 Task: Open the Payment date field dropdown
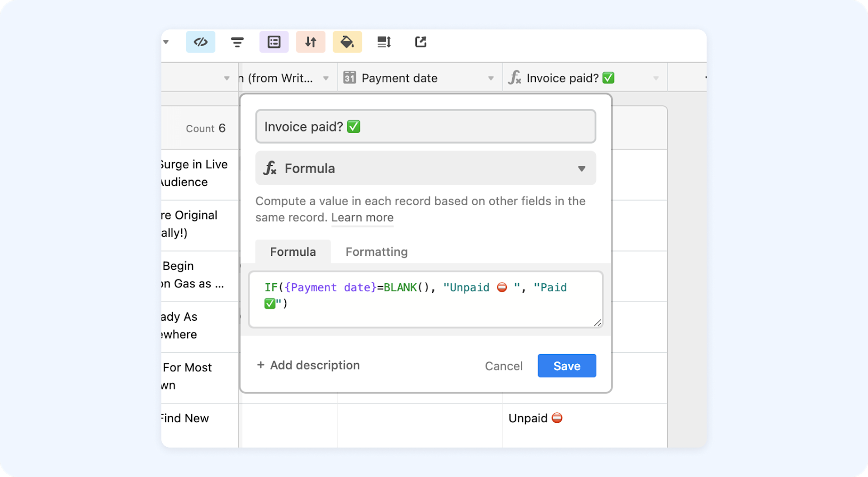coord(491,78)
